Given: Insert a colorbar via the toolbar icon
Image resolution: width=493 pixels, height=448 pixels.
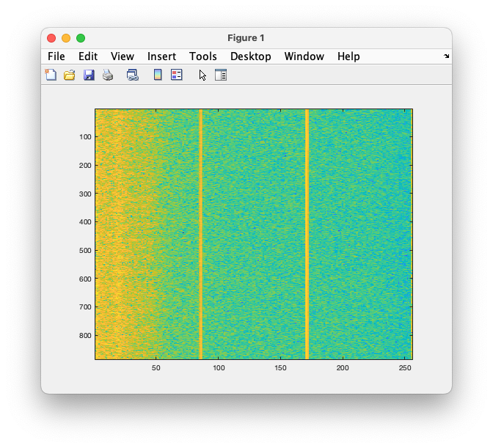Looking at the screenshot, I should [158, 75].
